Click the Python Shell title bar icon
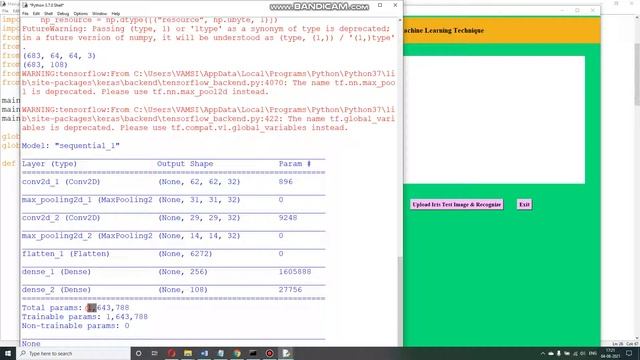 [x=25, y=5]
